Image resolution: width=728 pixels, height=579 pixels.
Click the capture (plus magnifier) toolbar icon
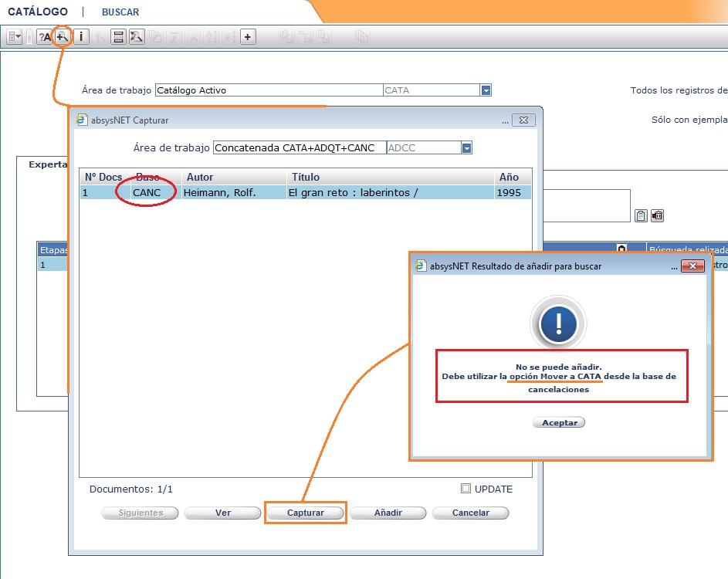(x=63, y=36)
